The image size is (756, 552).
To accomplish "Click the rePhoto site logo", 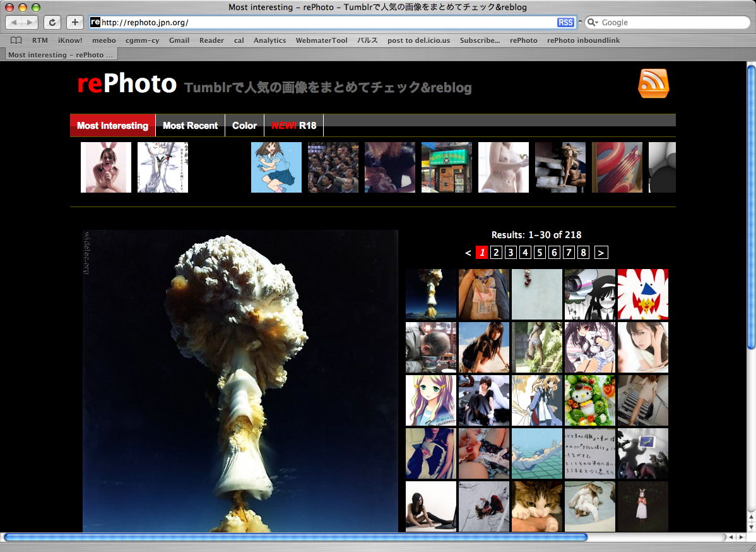I will click(x=127, y=83).
